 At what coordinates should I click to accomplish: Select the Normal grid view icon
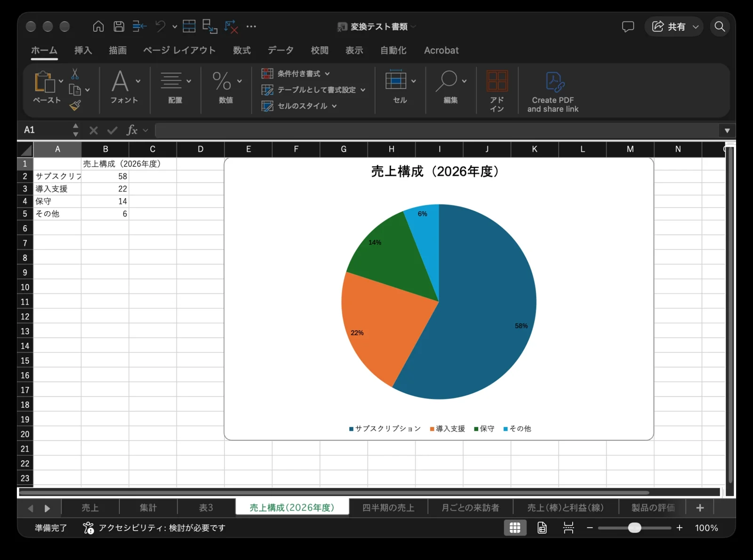pyautogui.click(x=515, y=528)
